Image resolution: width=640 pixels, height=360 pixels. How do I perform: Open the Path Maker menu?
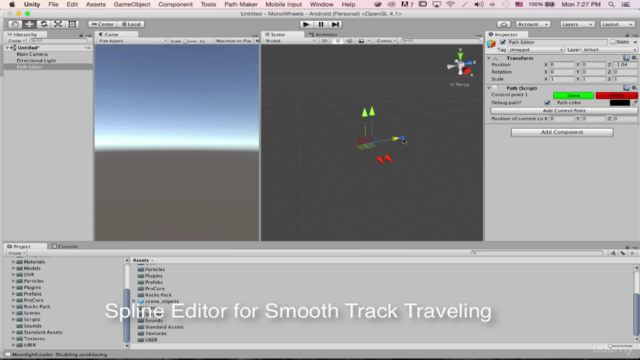pos(241,4)
